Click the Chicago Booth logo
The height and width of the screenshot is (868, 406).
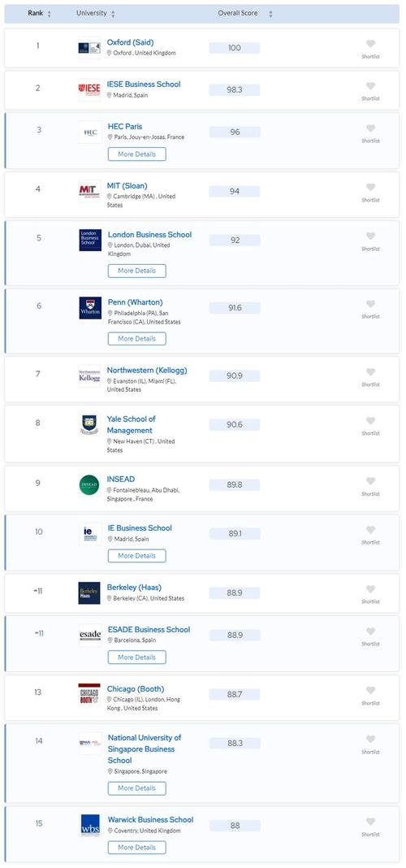click(x=89, y=694)
